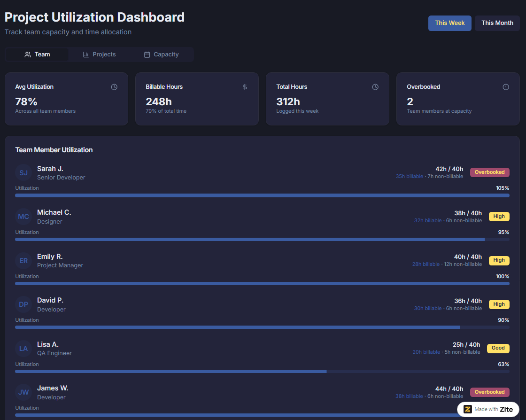Click the Overbooked count of 2
This screenshot has width=526, height=420.
[x=410, y=101]
